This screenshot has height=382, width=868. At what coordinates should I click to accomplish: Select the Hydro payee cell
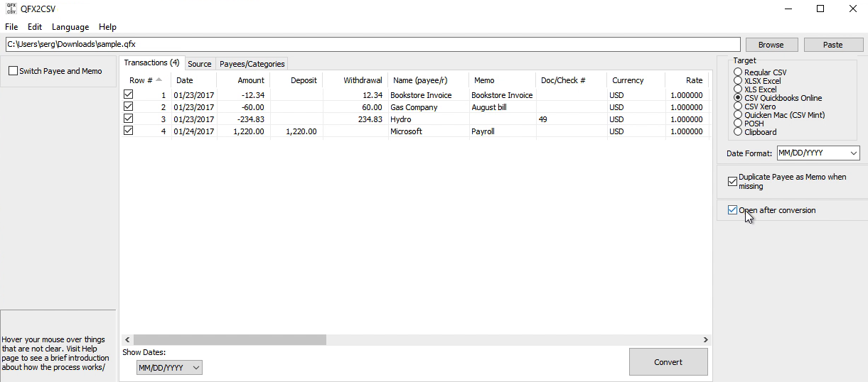(429, 119)
